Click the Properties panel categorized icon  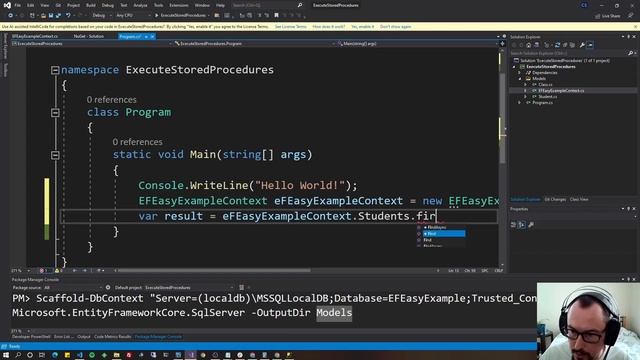(x=513, y=224)
